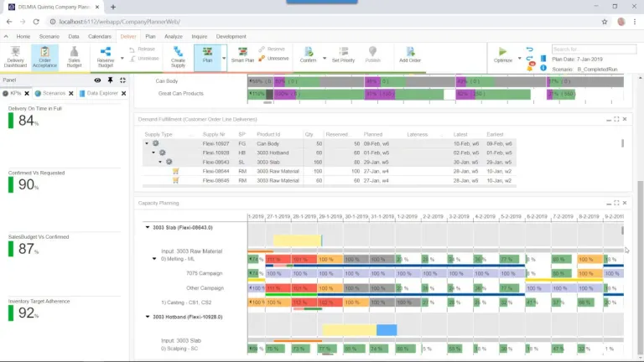The image size is (644, 362).
Task: Select the Order Acceptance tool
Action: [44, 57]
